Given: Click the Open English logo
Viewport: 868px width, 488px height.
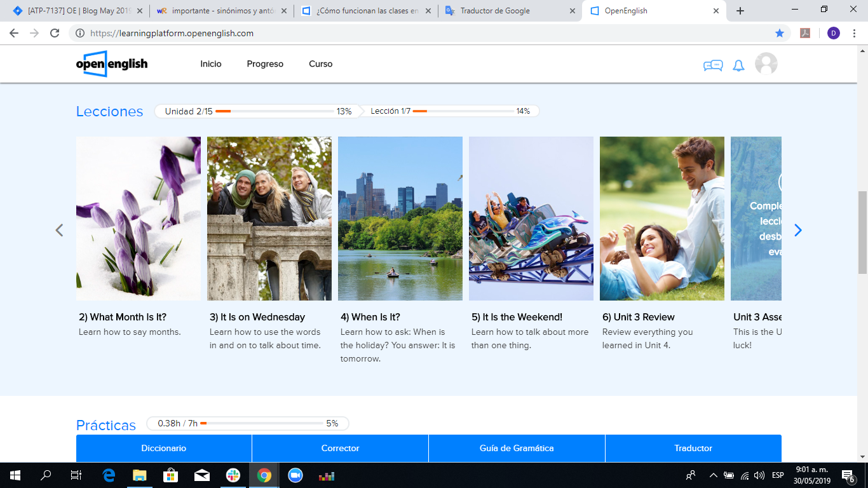Looking at the screenshot, I should (x=112, y=64).
